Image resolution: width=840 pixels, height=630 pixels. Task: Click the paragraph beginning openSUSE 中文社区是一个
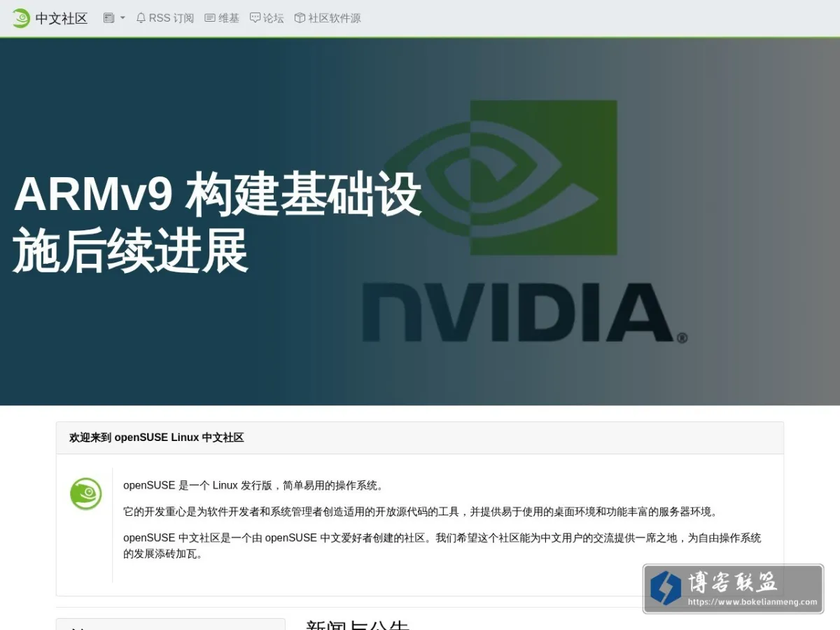click(x=442, y=546)
